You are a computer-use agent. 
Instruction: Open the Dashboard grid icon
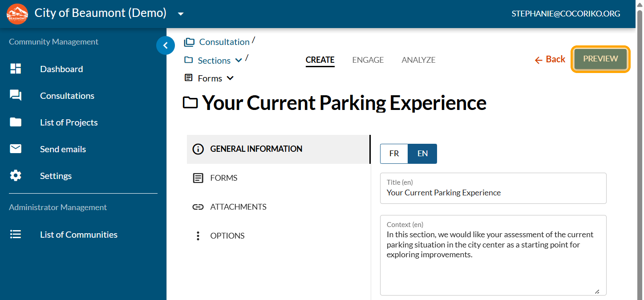(16, 69)
